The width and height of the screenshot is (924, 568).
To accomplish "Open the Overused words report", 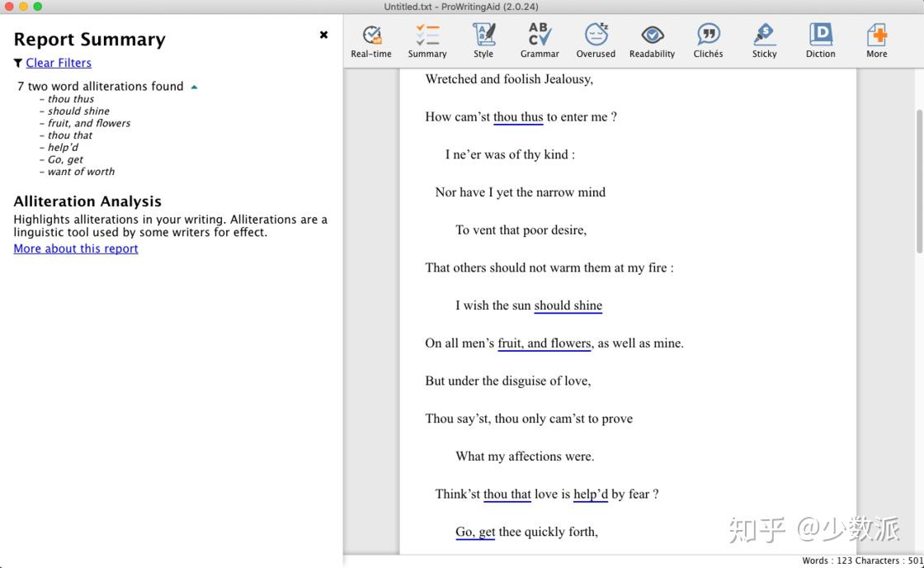I will [x=596, y=40].
